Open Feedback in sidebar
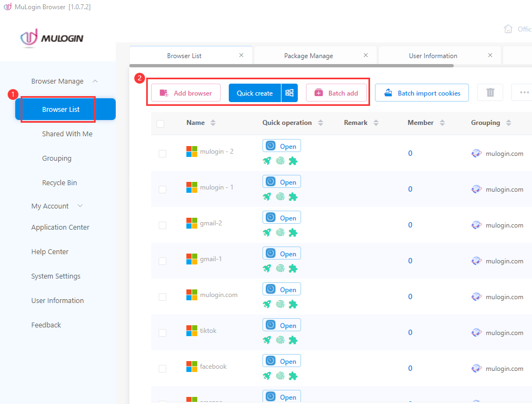The height and width of the screenshot is (404, 532). (x=46, y=325)
